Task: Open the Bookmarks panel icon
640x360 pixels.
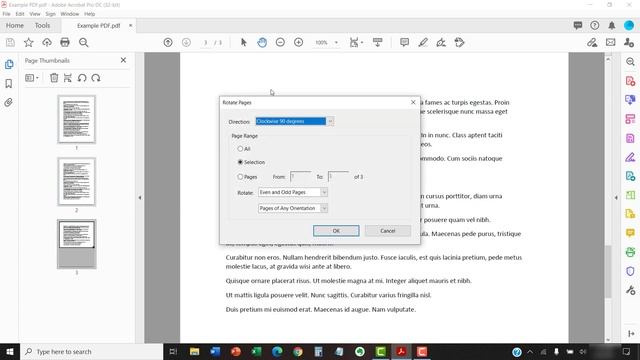Action: point(9,84)
